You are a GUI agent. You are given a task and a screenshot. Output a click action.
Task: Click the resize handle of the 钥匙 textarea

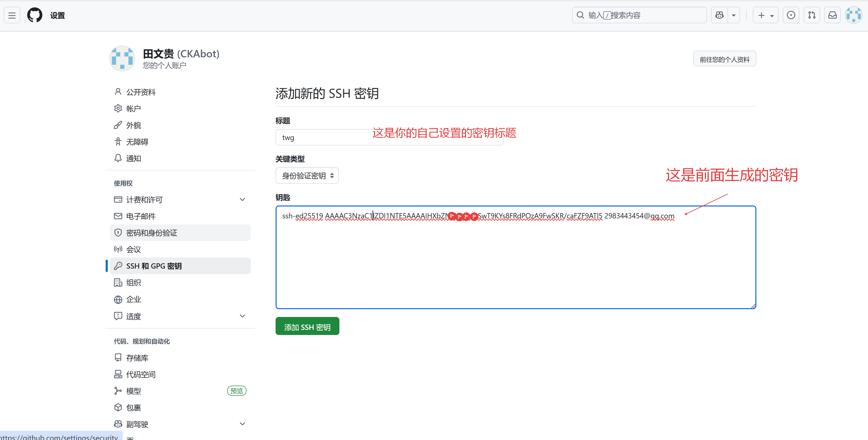[x=753, y=306]
